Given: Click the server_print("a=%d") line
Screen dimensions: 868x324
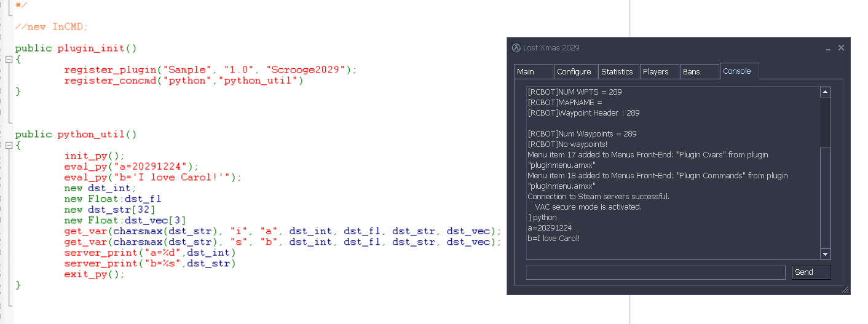Looking at the screenshot, I should click(x=150, y=253).
